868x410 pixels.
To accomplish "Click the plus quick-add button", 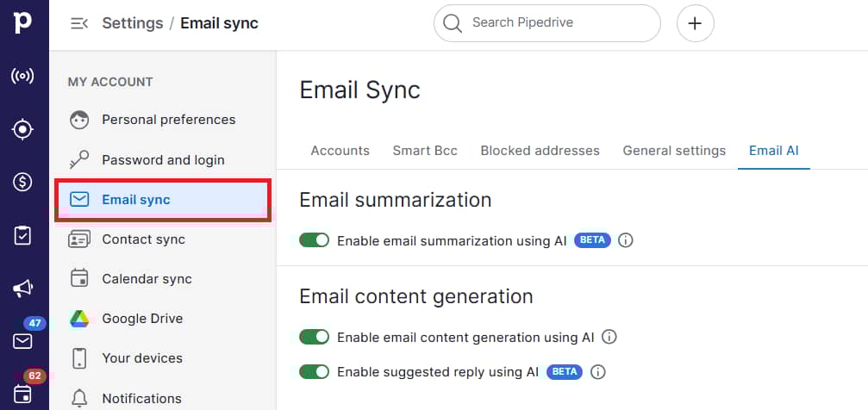I will [696, 23].
